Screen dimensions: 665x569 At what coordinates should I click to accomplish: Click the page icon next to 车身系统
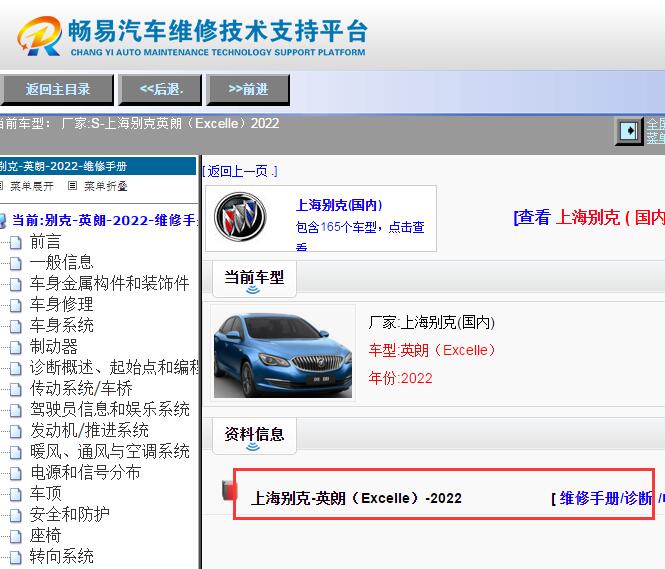16,327
